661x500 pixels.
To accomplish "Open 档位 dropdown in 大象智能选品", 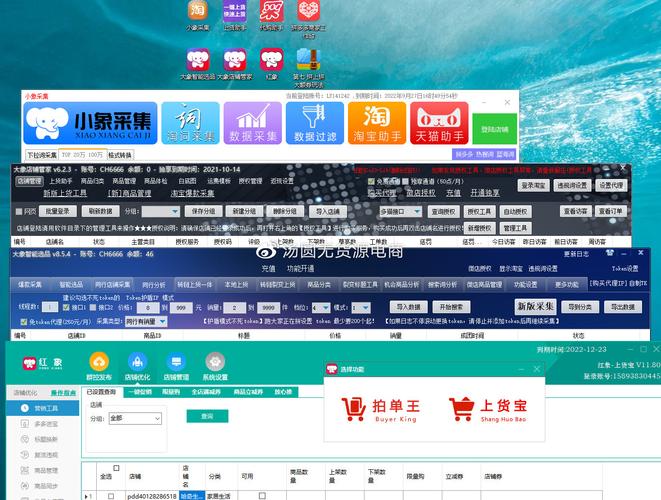I will tap(321, 308).
